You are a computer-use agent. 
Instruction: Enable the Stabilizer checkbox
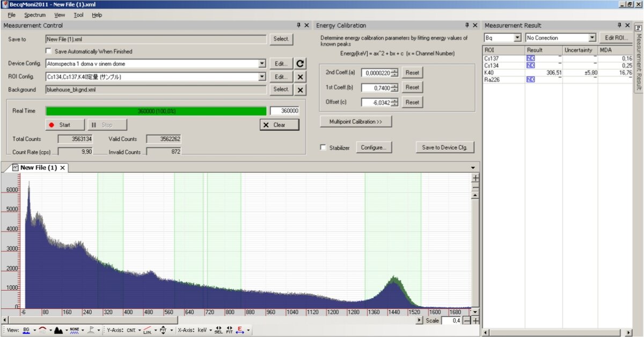pyautogui.click(x=324, y=148)
